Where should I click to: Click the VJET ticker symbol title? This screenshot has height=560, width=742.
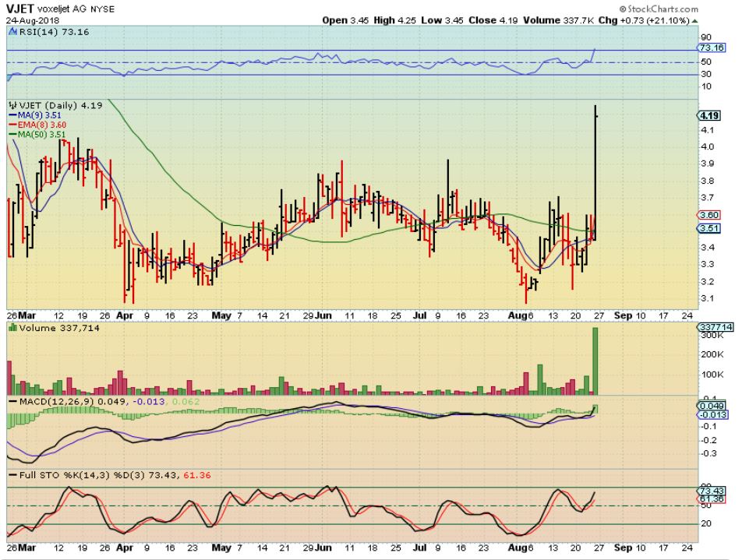(20, 7)
